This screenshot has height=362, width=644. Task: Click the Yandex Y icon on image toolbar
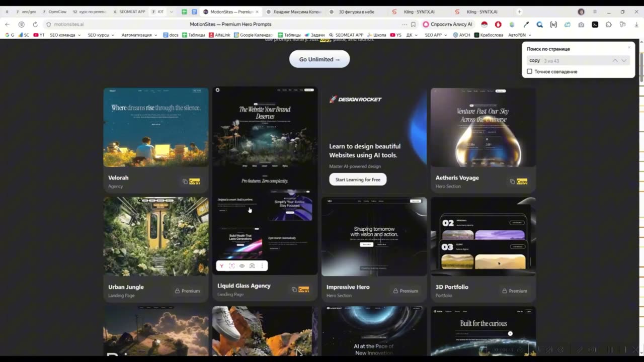tap(222, 266)
